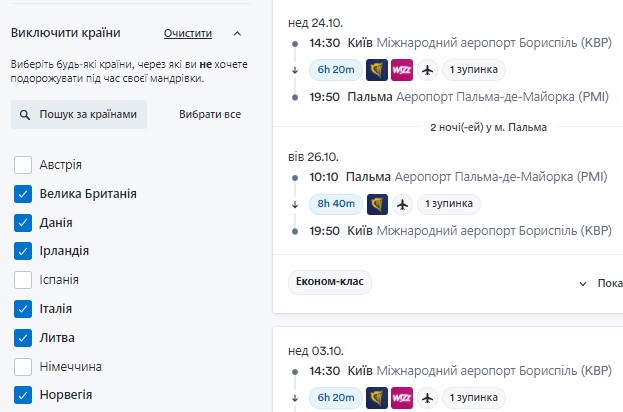Click the search magnifier icon in the country search
Image resolution: width=623 pixels, height=412 pixels.
(25, 115)
